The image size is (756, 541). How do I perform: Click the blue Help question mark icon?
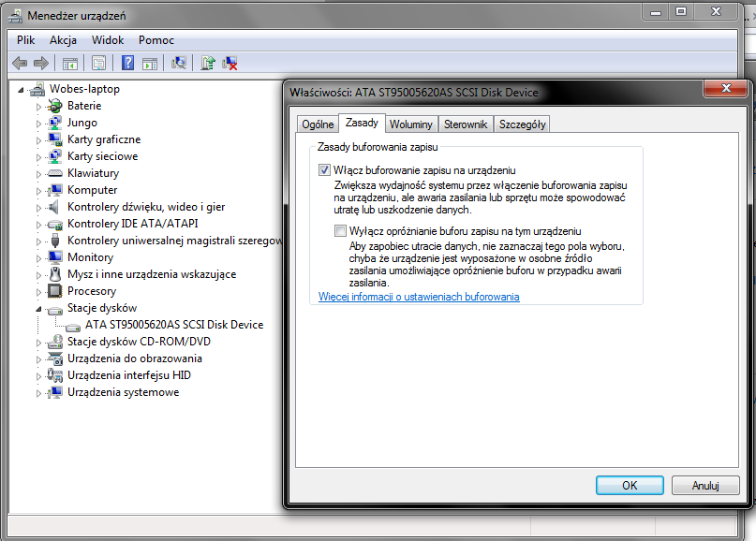[126, 63]
